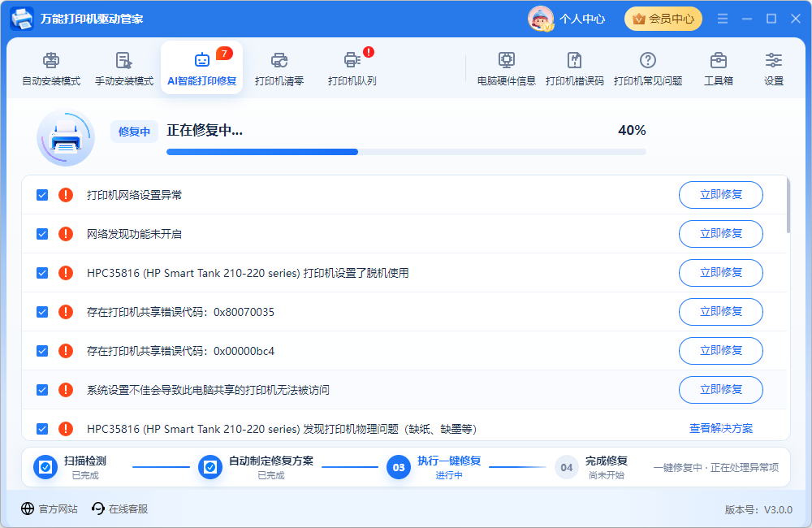View 电脑硬件信息 hardware info

(507, 68)
